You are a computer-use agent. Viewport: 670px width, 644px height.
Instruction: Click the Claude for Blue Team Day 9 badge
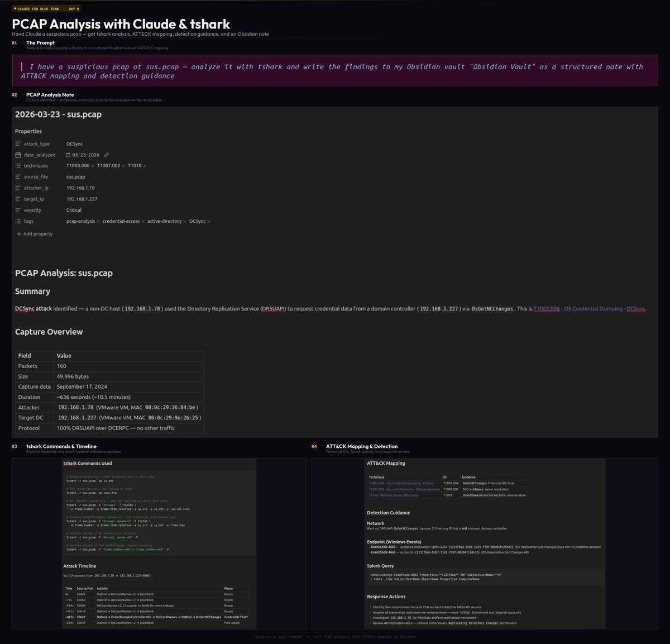pyautogui.click(x=46, y=9)
